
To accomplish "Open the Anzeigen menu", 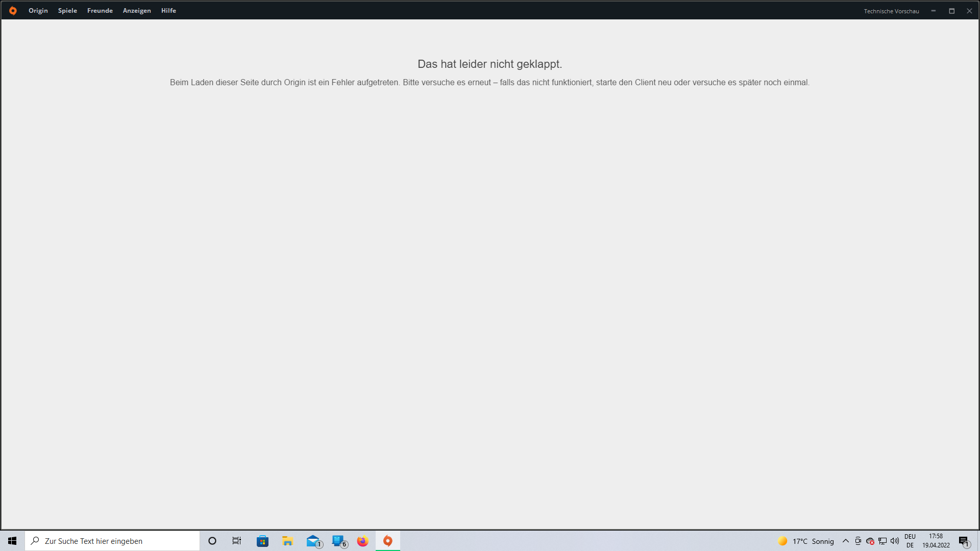I will click(x=136, y=10).
